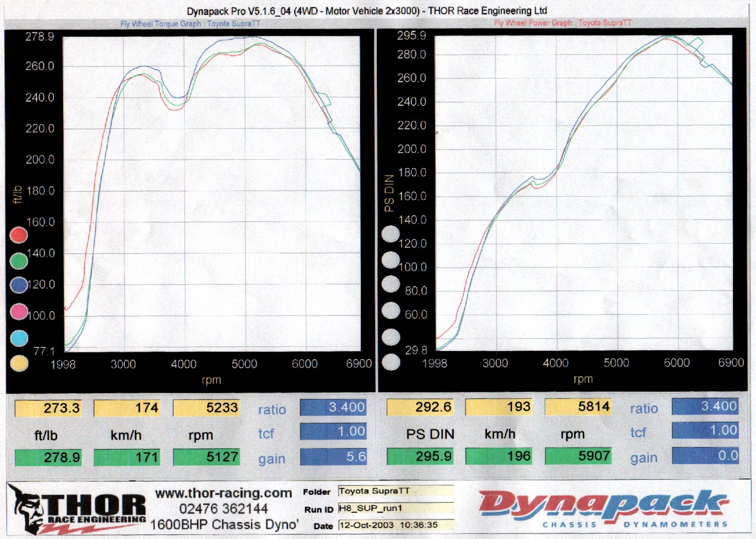Click the yellow power value 292.6
The height and width of the screenshot is (539, 756).
pyautogui.click(x=420, y=407)
